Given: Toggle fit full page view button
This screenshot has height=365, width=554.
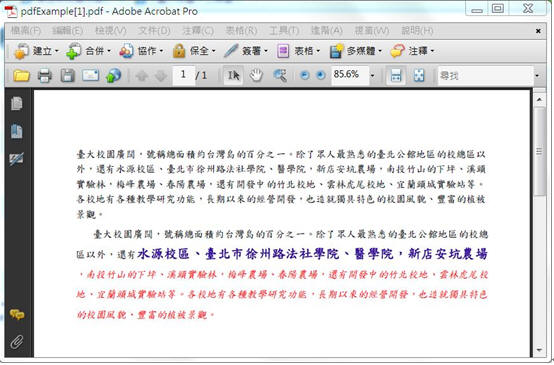Looking at the screenshot, I should 419,75.
